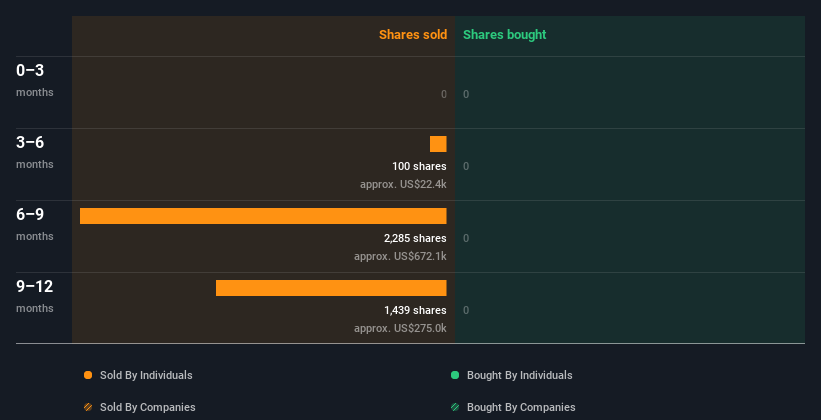Click the Shares bought column header
The image size is (821, 420).
(x=505, y=35)
